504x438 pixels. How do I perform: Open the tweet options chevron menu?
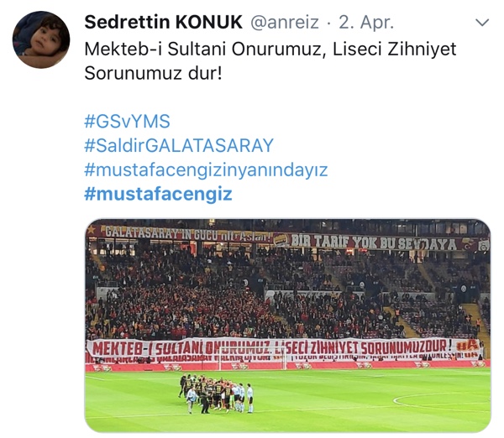coord(482,23)
